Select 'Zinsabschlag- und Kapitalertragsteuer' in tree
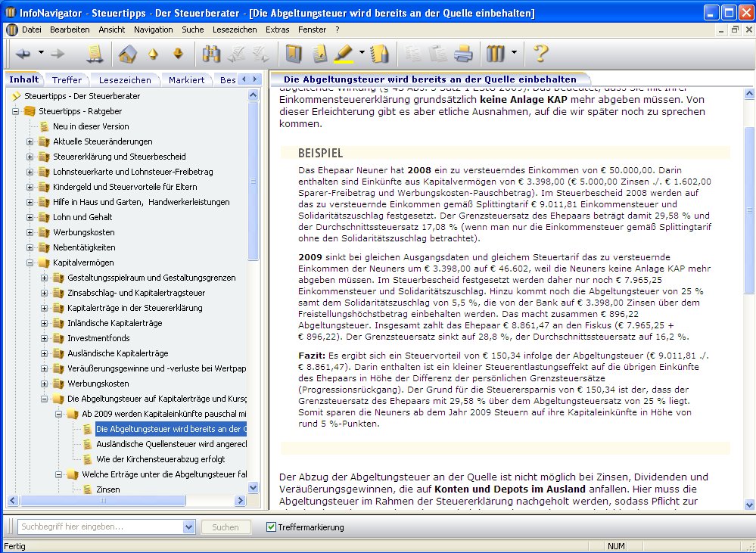This screenshot has height=553, width=756. point(136,293)
